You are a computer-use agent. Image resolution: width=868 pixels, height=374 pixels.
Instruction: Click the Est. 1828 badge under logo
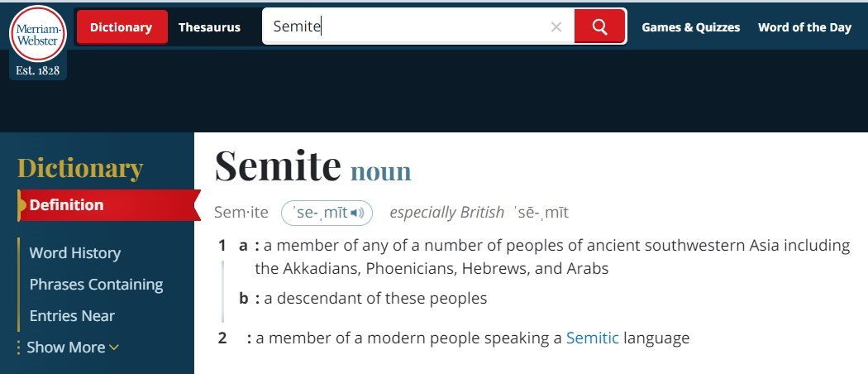click(38, 71)
